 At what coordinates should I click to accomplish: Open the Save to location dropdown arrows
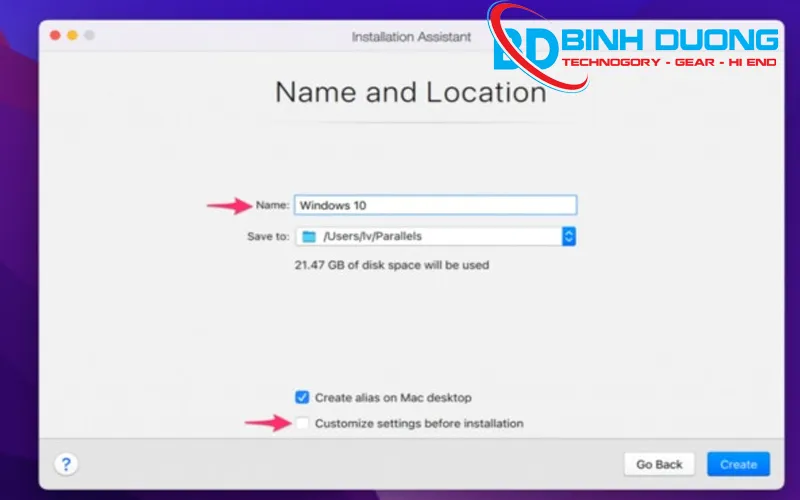click(x=569, y=236)
